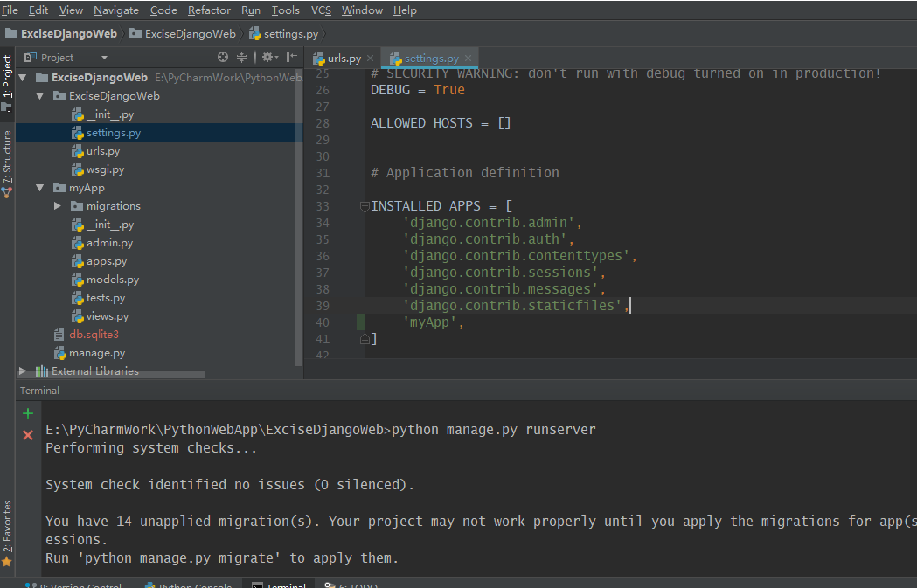Click the locate/scroll-from-source target icon
The image size is (917, 588).
click(223, 57)
